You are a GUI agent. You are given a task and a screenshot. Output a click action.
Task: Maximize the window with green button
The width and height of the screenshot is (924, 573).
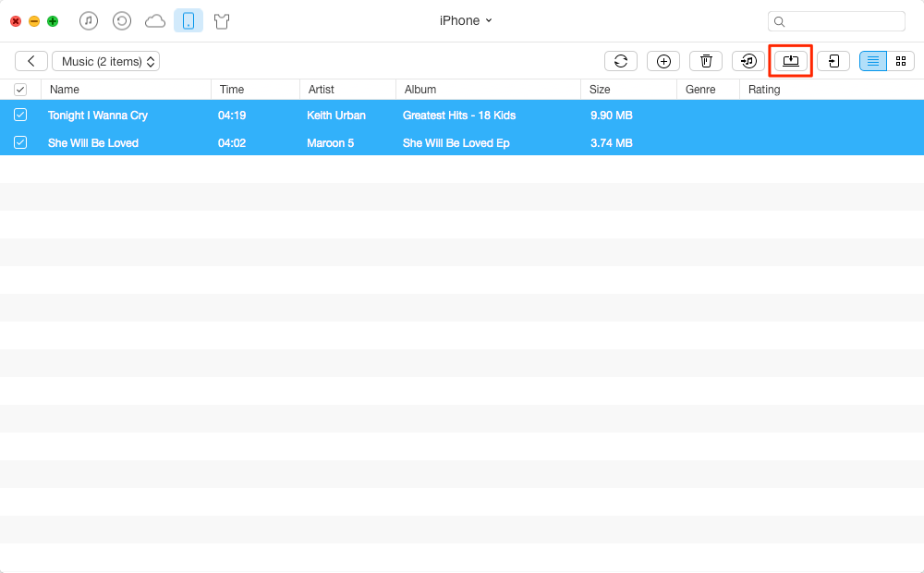click(x=53, y=21)
